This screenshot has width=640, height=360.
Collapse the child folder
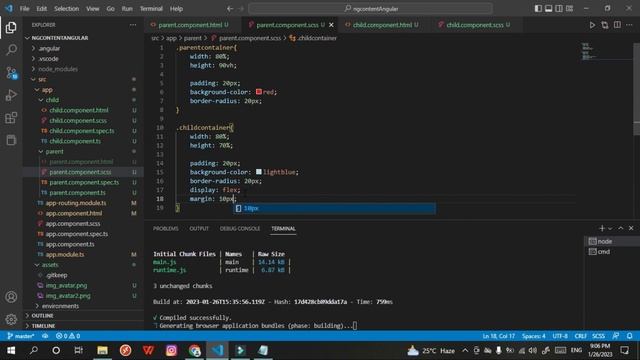pos(84,100)
